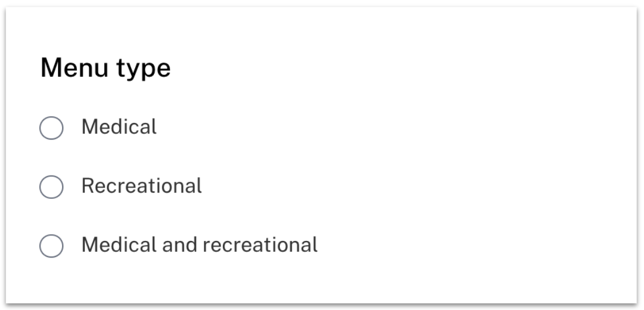Click the 'Recreational' option label text

142,186
